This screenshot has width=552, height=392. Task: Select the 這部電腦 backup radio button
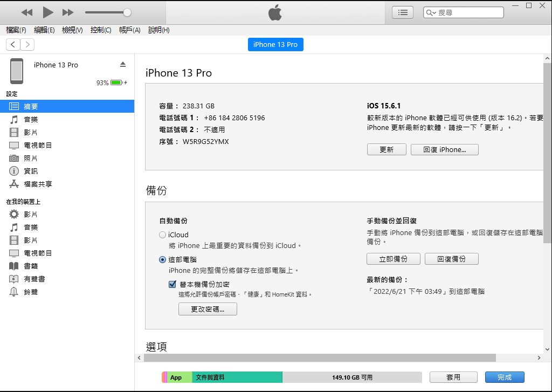163,259
